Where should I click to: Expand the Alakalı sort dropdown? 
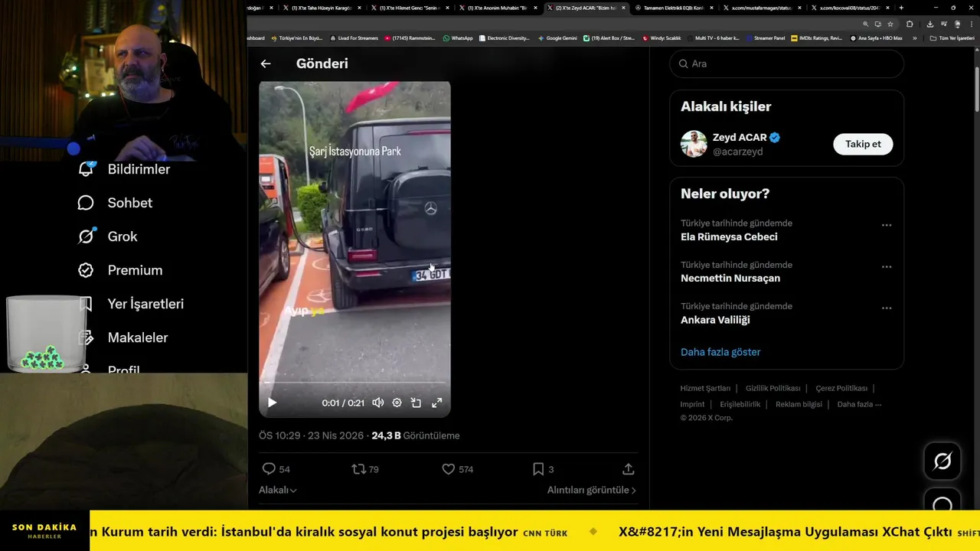click(277, 490)
